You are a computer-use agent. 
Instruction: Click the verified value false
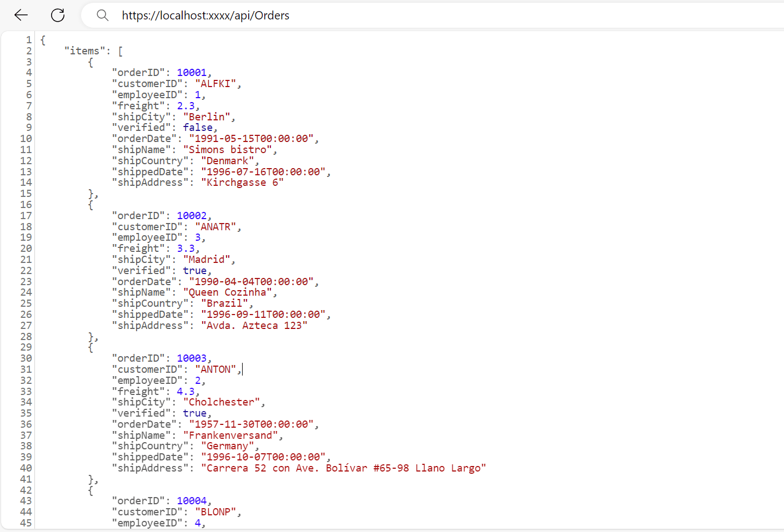click(x=198, y=128)
